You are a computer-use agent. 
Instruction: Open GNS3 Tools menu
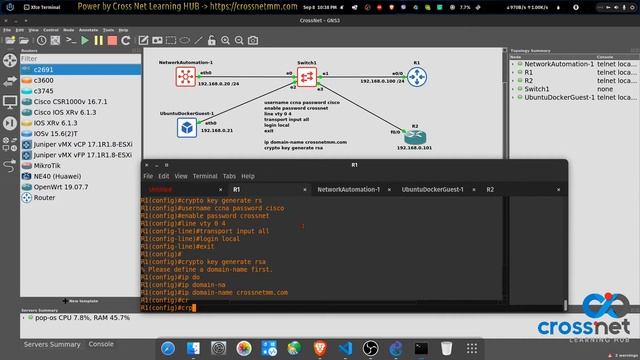[x=108, y=30]
